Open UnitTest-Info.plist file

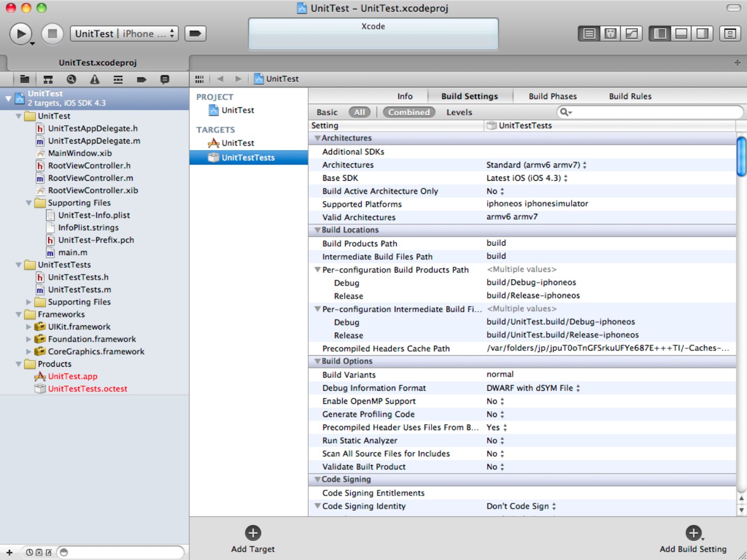[x=94, y=215]
